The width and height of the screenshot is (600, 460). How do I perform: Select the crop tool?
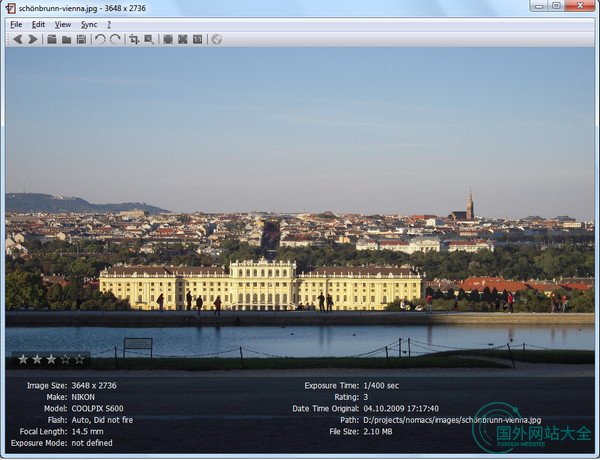coord(134,39)
